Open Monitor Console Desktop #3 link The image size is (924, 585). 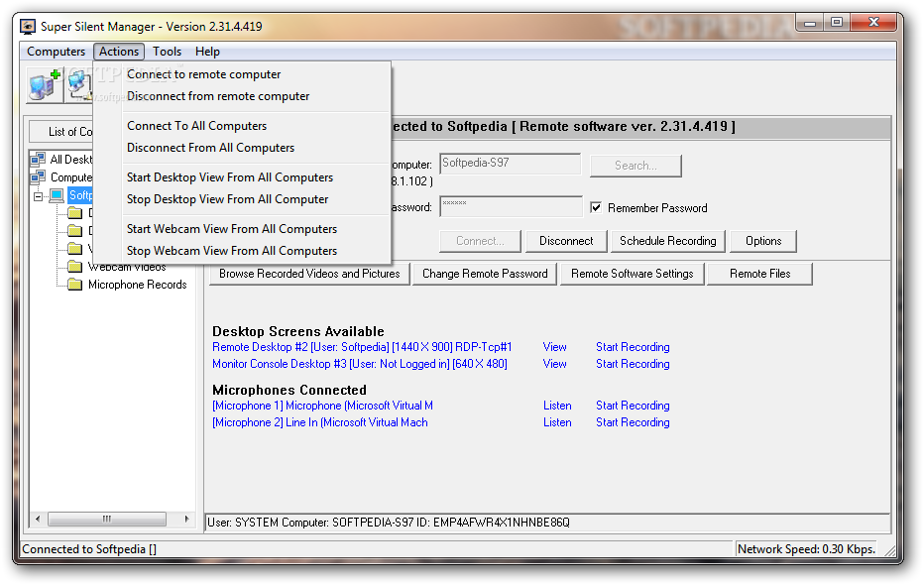(x=360, y=364)
